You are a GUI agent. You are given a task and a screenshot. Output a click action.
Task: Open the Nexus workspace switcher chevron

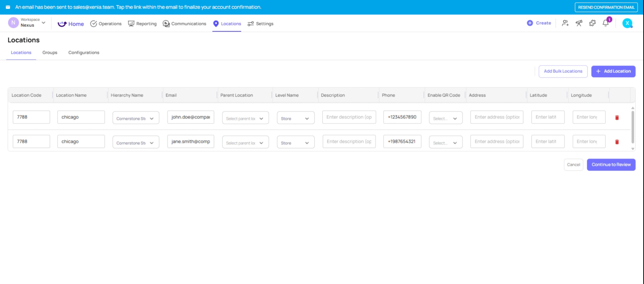point(44,23)
